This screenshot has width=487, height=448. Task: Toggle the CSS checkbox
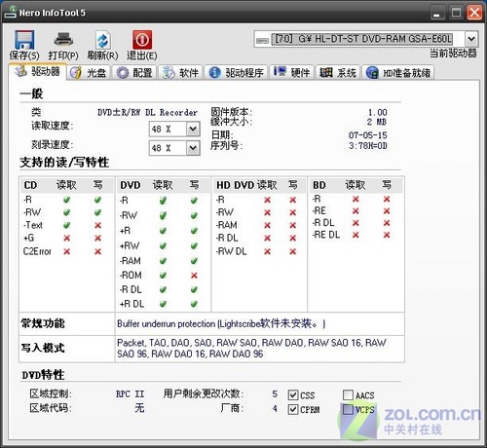click(293, 395)
